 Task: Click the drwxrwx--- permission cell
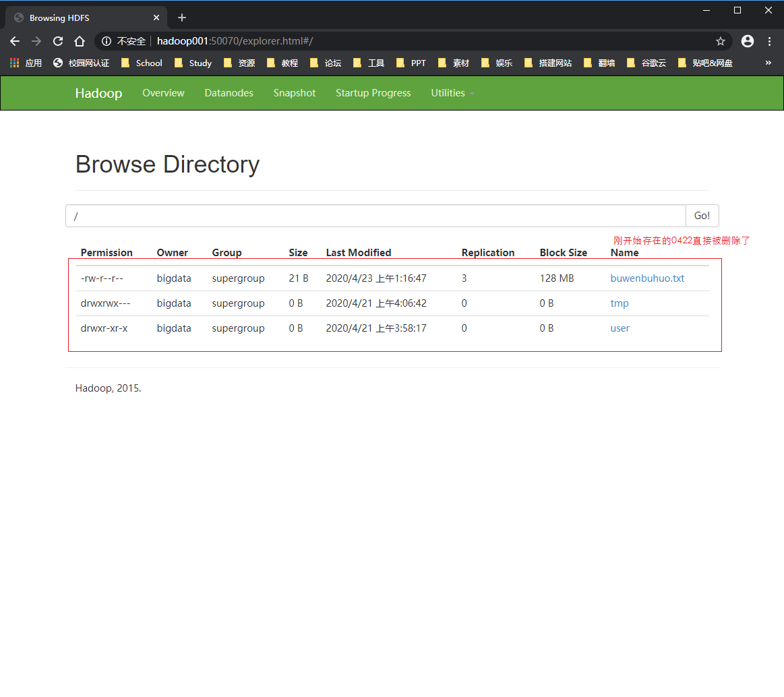point(106,303)
